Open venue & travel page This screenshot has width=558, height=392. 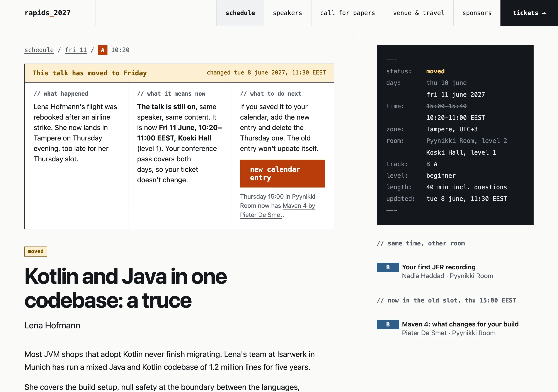[x=419, y=13]
